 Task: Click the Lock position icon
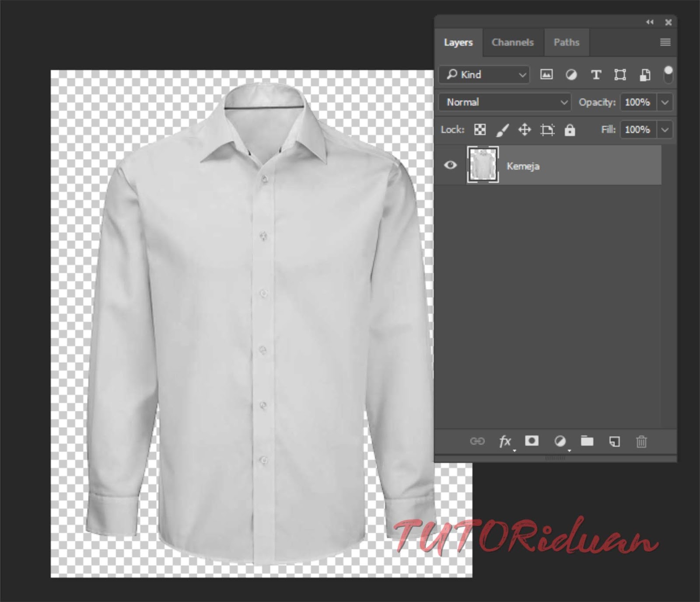point(525,130)
